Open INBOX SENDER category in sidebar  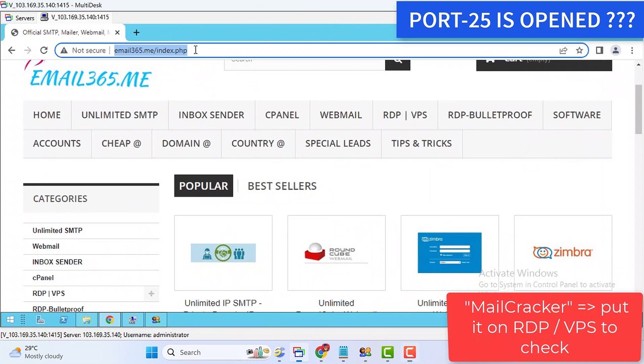(x=58, y=262)
